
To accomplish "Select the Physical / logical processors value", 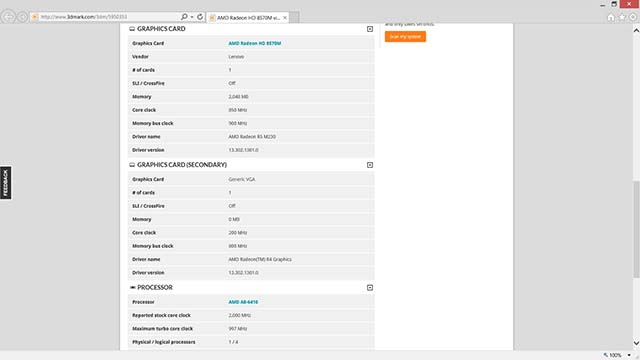I will click(x=233, y=342).
